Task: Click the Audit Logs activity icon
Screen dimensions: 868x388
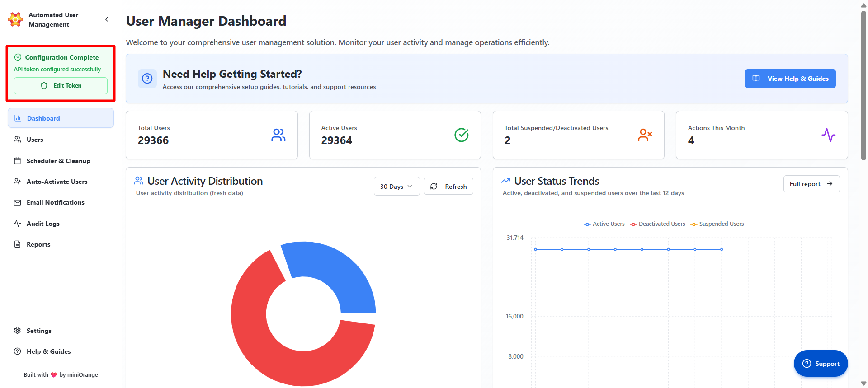Action: coord(18,224)
